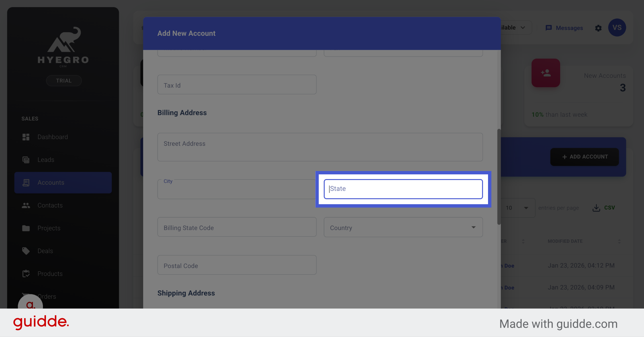Viewport: 644px width, 337px height.
Task: Click the CSV download icon
Action: tap(596, 208)
